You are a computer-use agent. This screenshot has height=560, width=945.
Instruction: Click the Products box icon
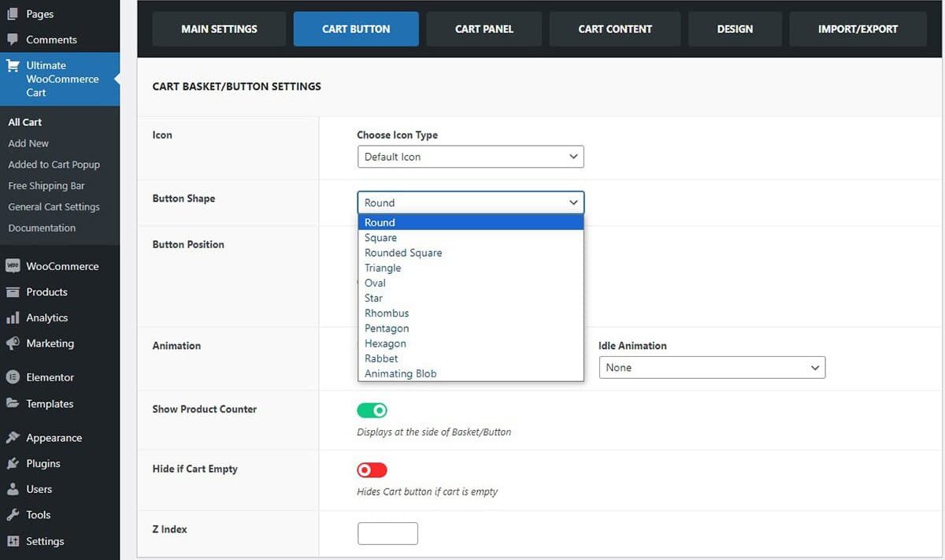coord(13,292)
